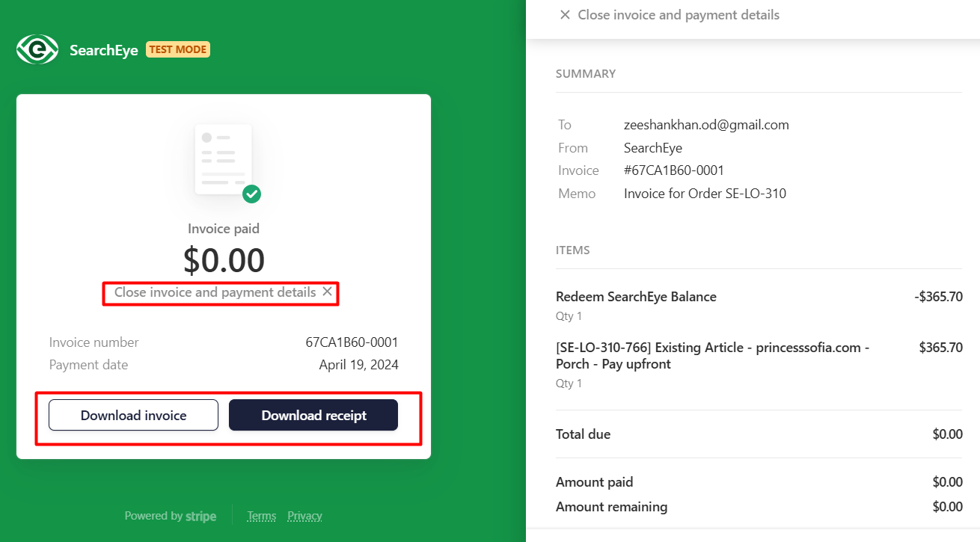
Task: Click the large $0.00 invoice amount
Action: (x=224, y=260)
